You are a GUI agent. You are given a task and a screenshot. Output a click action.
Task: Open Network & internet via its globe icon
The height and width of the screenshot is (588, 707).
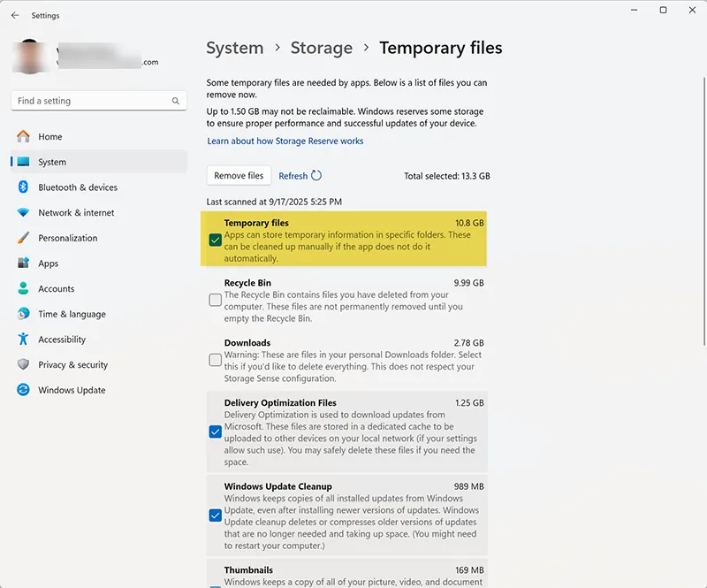tap(22, 212)
